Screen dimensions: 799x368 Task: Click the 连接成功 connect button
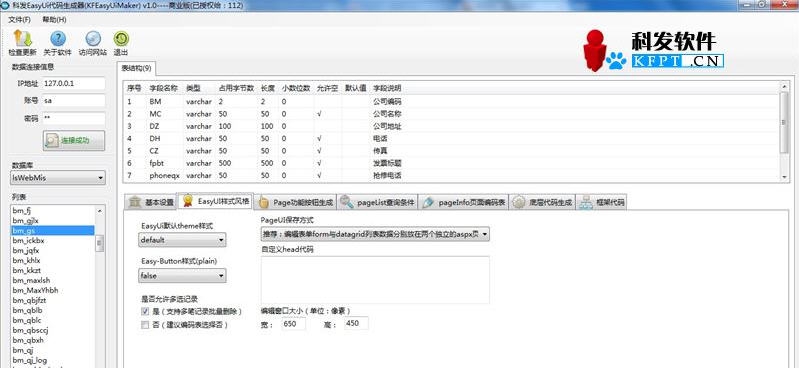73,141
